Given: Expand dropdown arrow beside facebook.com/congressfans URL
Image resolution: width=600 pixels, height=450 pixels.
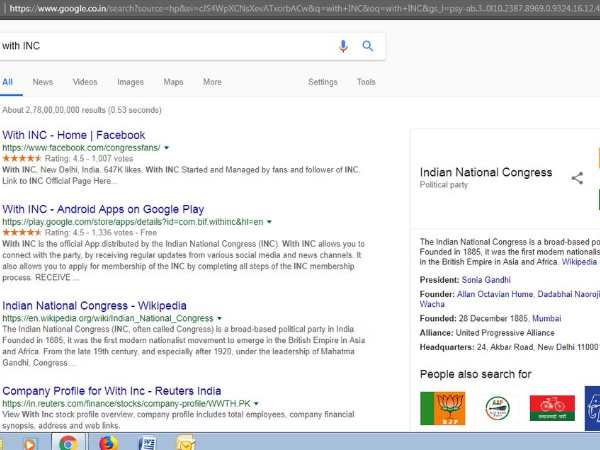Looking at the screenshot, I should click(166, 148).
